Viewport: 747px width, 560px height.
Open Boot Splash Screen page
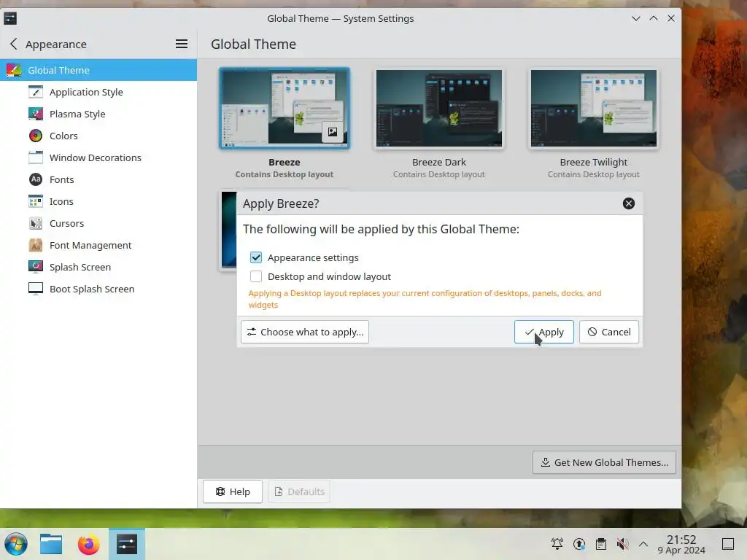pos(98,289)
